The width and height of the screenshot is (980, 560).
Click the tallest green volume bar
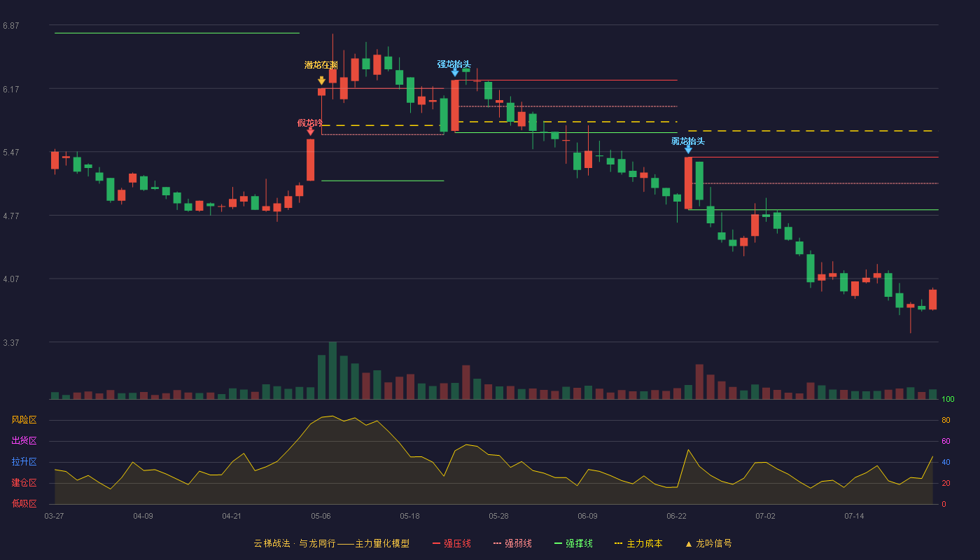(x=332, y=370)
